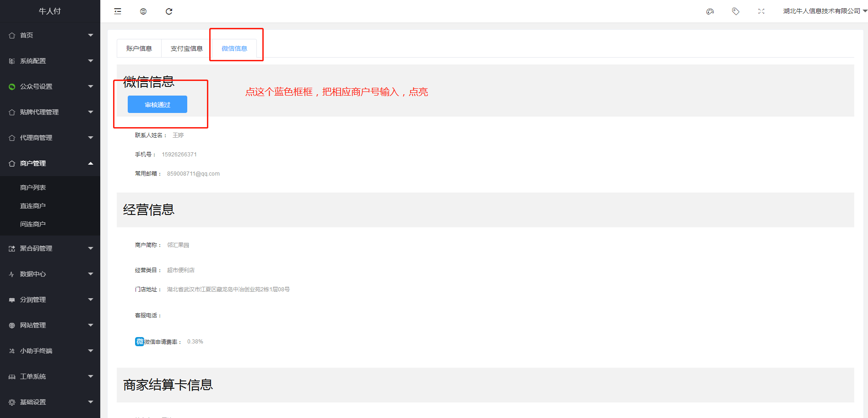Click tools icon beside 小助手终端
This screenshot has width=868, height=418.
(x=12, y=351)
